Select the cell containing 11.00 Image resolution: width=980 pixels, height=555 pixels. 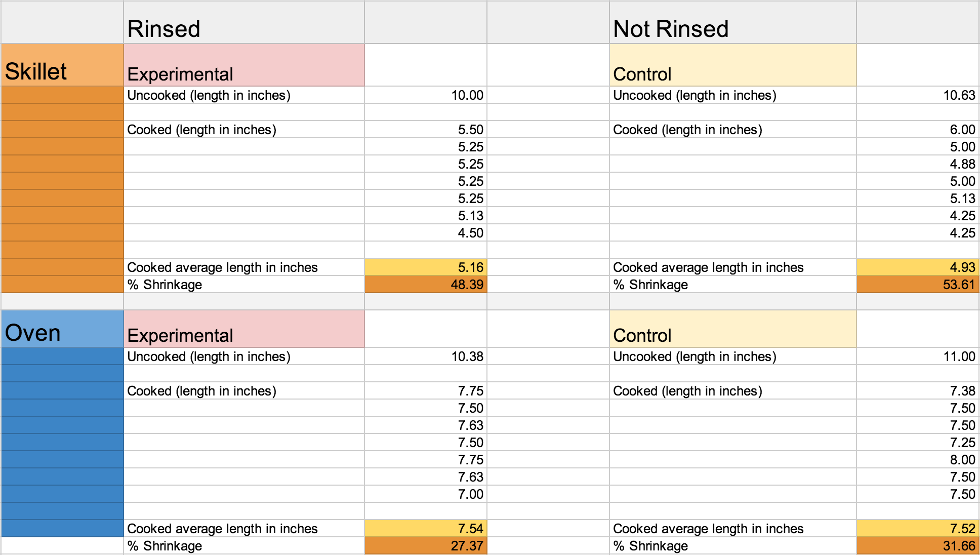917,356
